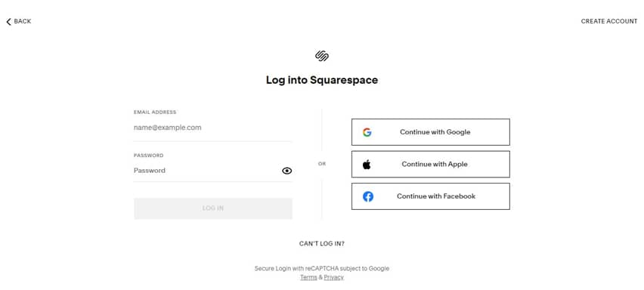Open the CREATE ACCOUNT link

(x=609, y=21)
